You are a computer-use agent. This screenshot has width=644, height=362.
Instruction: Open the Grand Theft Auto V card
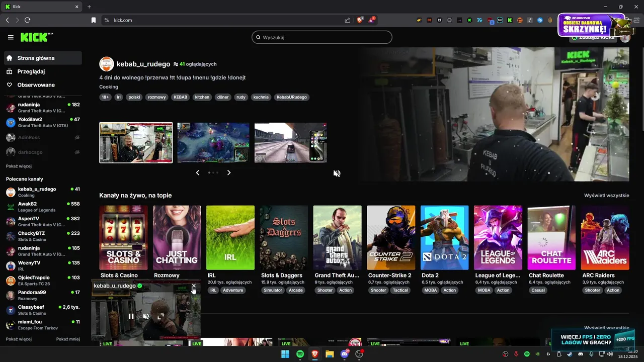coord(337,238)
